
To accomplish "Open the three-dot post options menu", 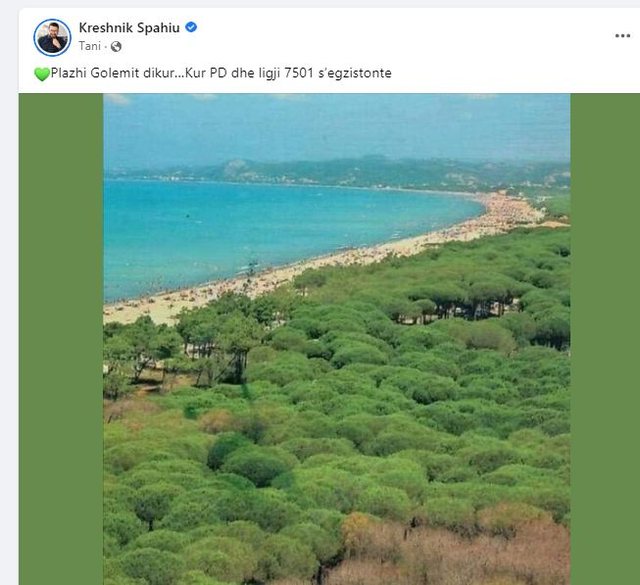I will pos(622,36).
